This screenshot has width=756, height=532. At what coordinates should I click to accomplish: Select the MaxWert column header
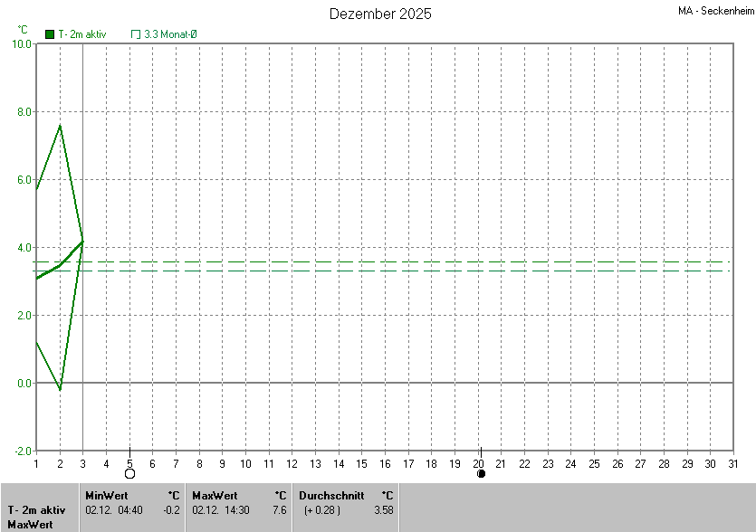point(215,495)
